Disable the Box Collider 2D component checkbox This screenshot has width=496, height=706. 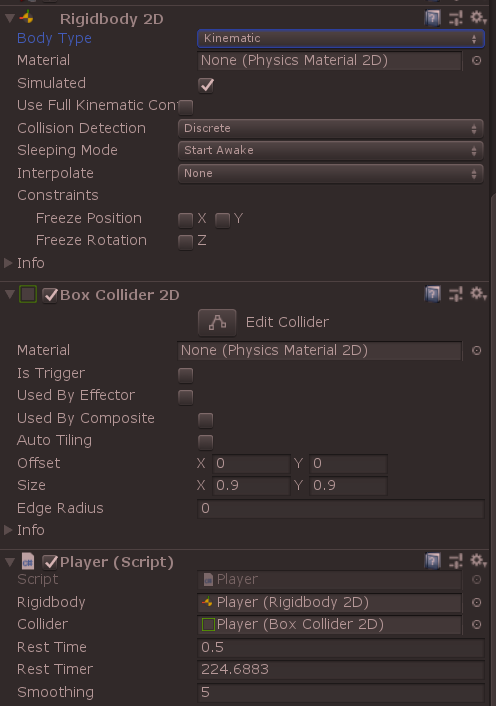[50, 295]
